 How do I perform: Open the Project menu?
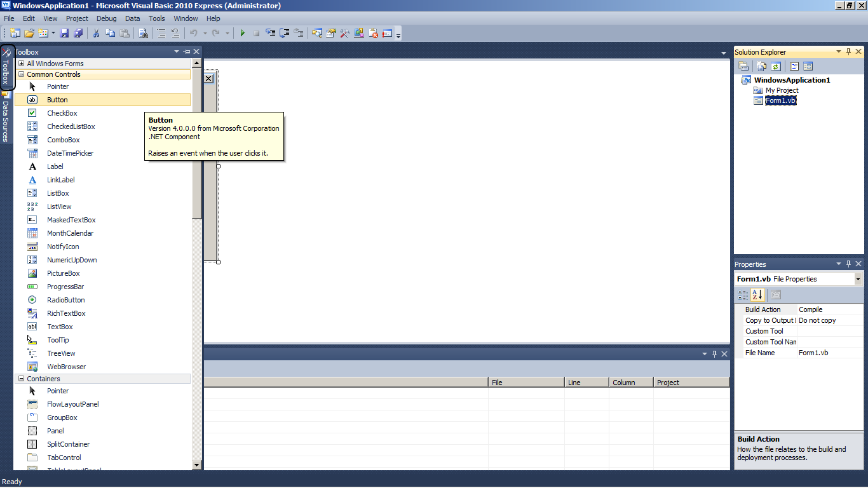[x=77, y=18]
